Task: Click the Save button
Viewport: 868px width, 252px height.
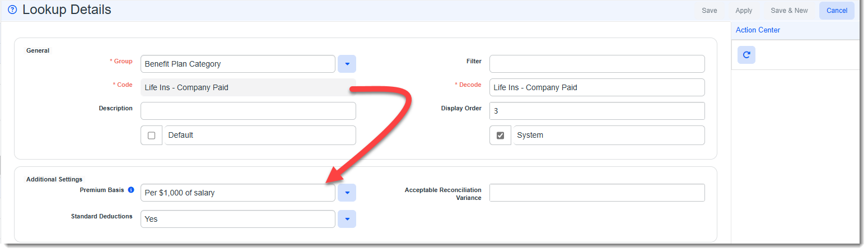Action: (709, 11)
